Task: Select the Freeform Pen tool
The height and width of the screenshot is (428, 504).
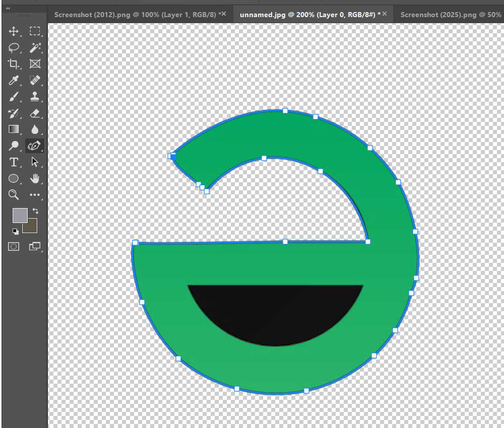Action: point(34,146)
